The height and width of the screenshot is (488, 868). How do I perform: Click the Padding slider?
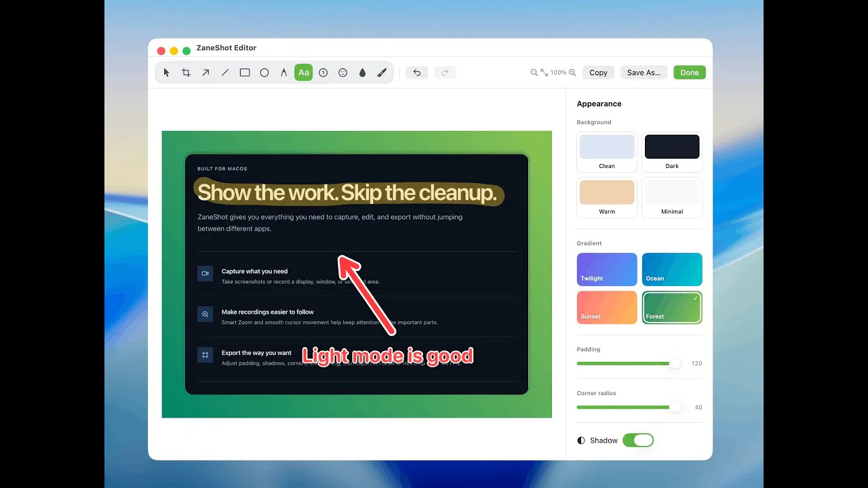tap(629, 363)
